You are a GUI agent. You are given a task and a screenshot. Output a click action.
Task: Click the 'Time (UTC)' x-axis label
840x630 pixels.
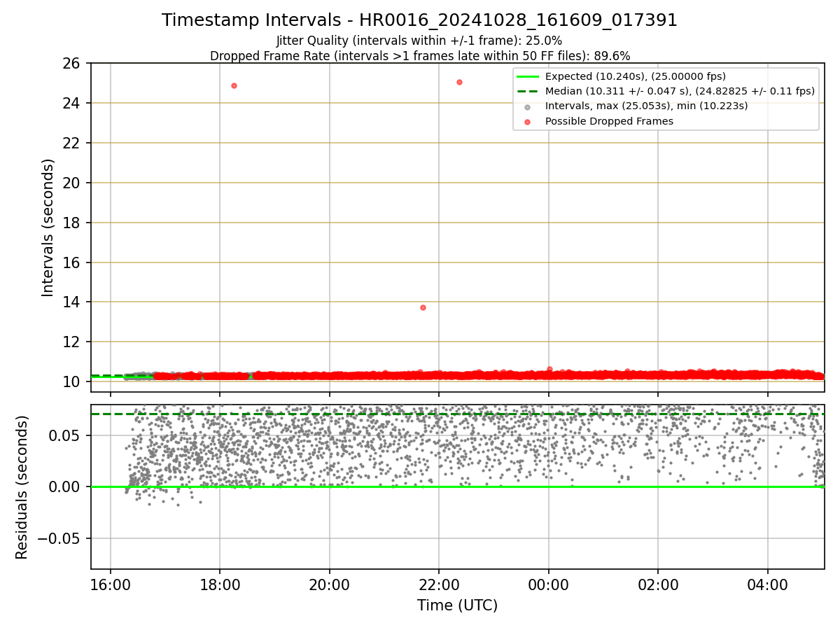point(457,605)
